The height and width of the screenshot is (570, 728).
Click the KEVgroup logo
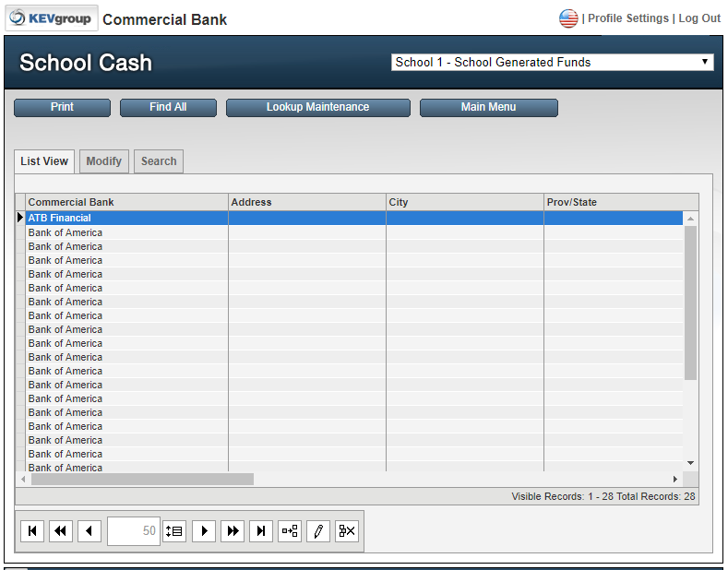coord(51,18)
